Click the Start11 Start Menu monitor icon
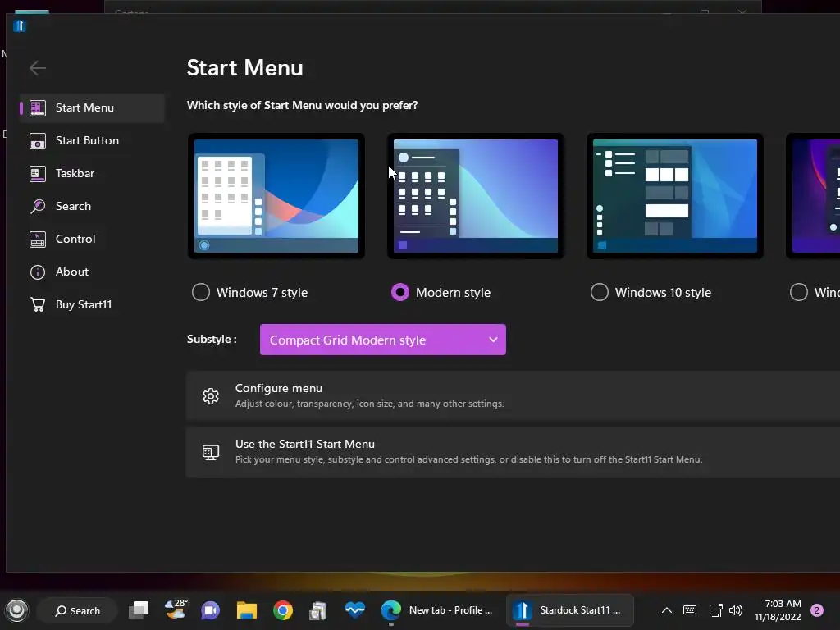This screenshot has height=630, width=840. click(211, 452)
